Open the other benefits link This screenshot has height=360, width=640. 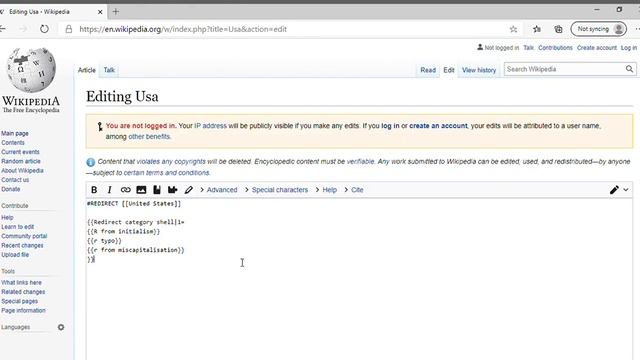[x=149, y=136]
